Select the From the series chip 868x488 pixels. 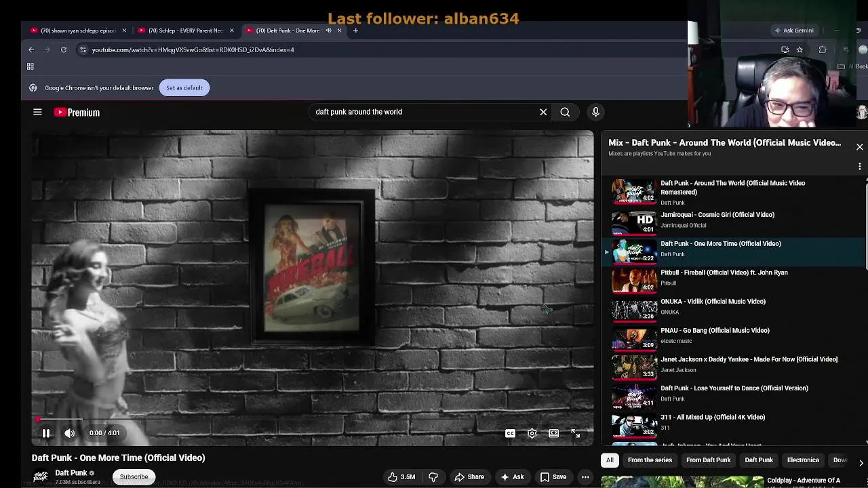[650, 460]
